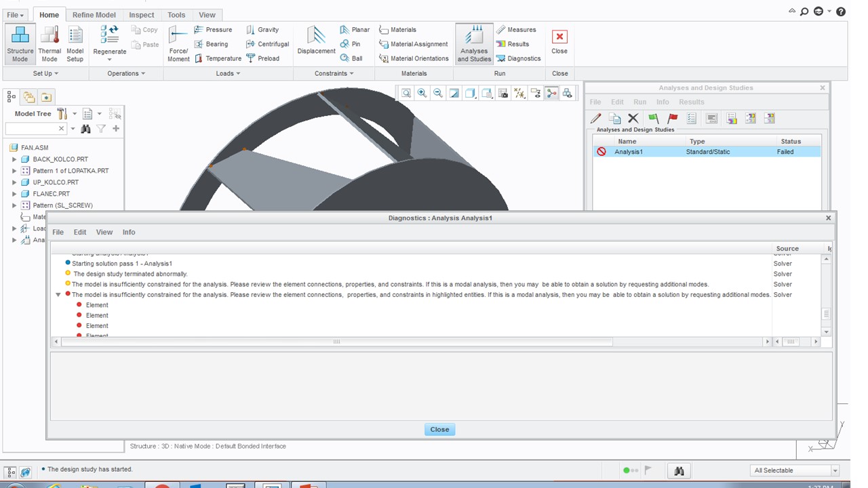
Task: Add a Planar constraint
Action: [x=355, y=30]
